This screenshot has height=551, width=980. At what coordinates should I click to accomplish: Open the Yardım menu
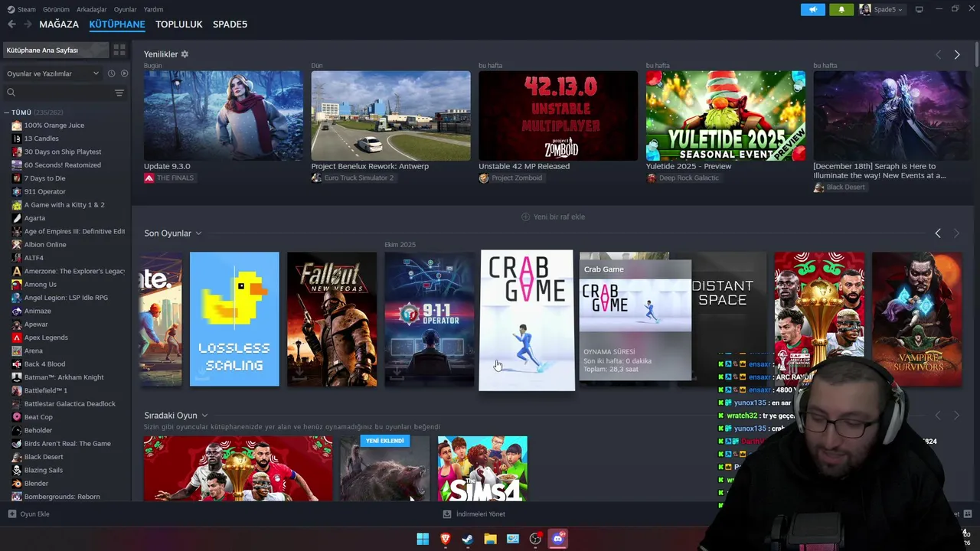coord(153,9)
